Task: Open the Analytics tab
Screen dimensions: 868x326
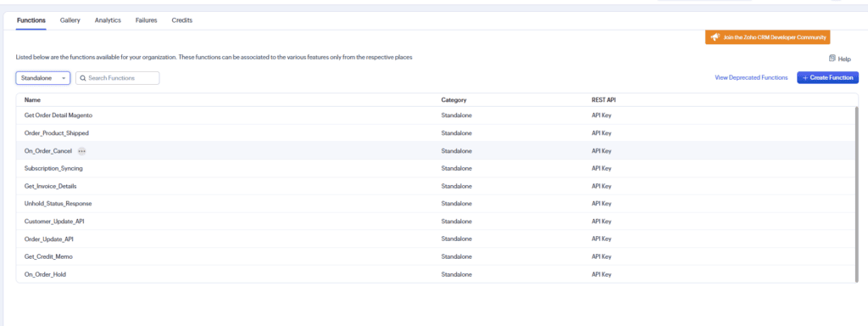Action: tap(108, 20)
